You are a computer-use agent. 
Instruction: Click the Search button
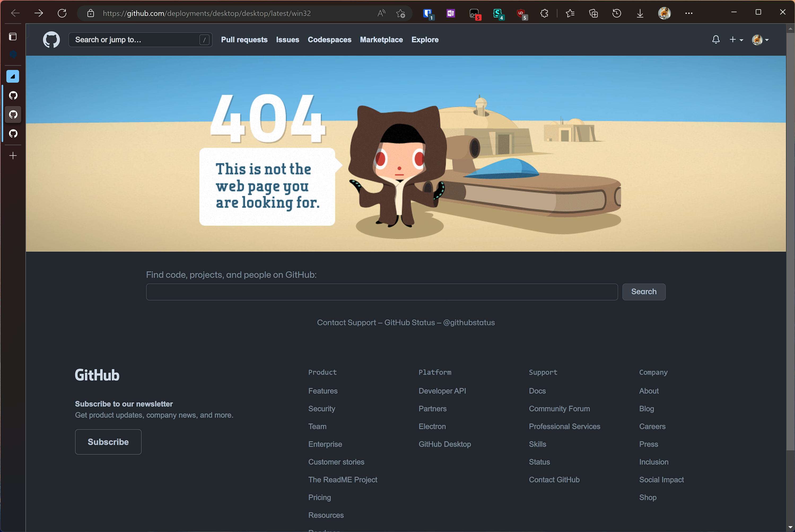[644, 292]
